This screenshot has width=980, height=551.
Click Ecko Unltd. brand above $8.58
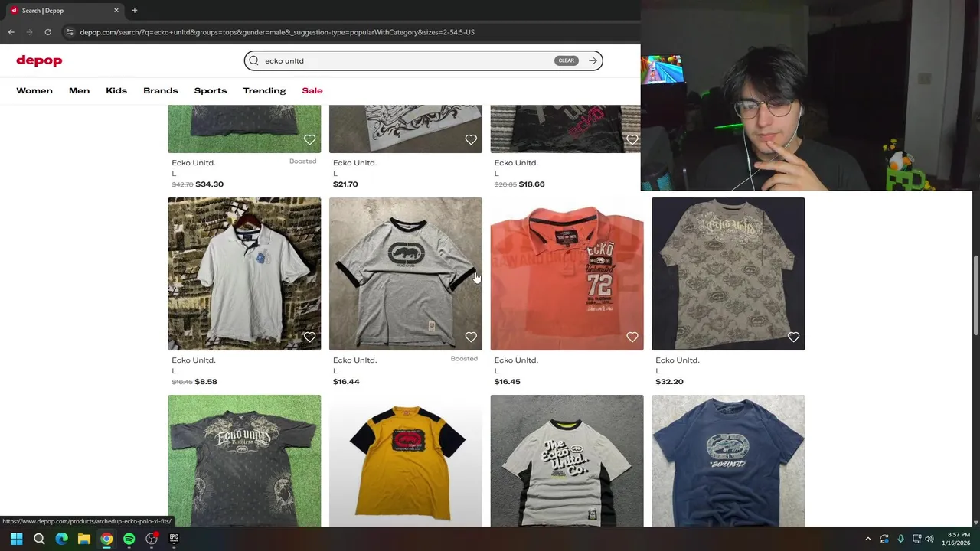[194, 360]
